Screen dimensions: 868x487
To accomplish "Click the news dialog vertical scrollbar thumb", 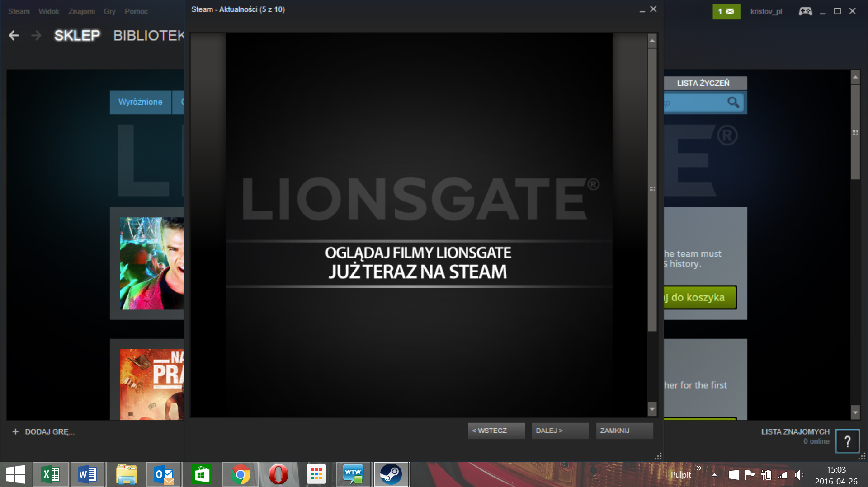I will coord(652,190).
